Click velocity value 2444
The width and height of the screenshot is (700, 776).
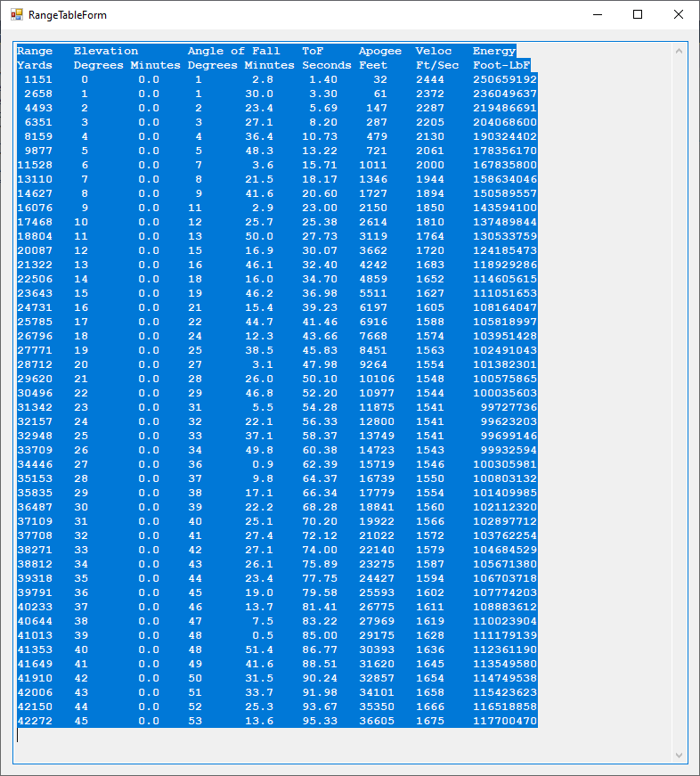430,79
